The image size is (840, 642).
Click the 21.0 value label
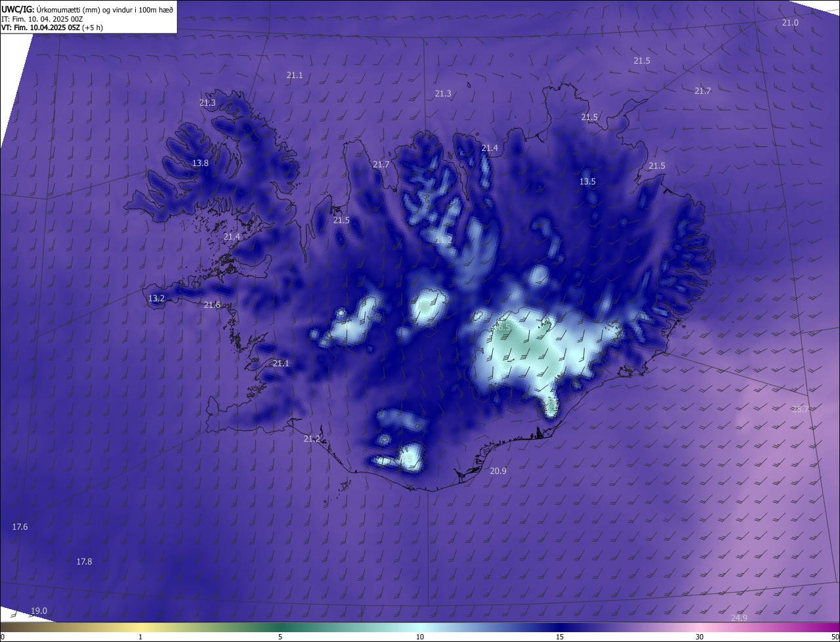point(790,23)
